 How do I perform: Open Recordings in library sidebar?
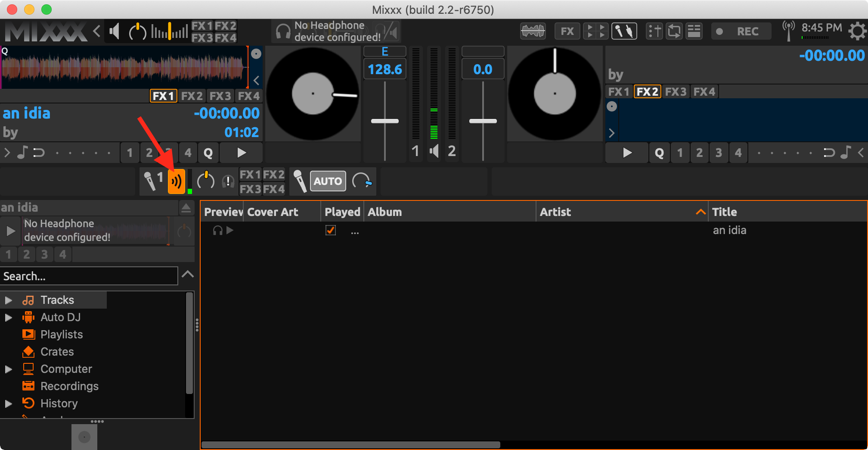[69, 386]
